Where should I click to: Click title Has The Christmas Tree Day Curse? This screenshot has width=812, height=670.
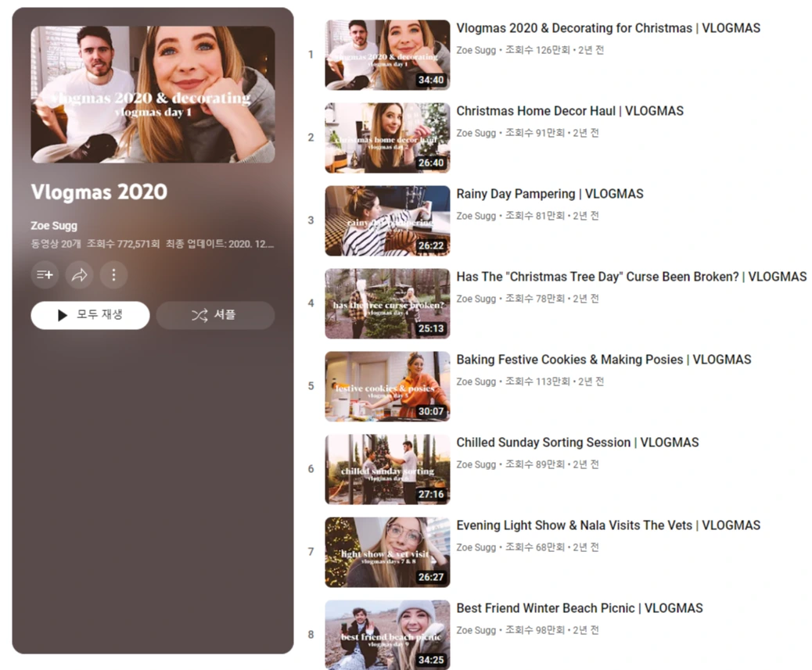tap(631, 277)
